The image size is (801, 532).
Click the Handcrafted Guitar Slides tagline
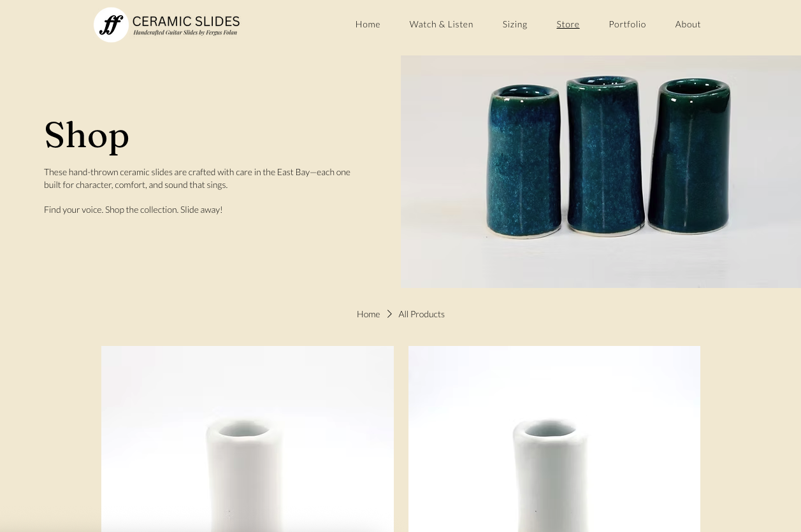(185, 32)
